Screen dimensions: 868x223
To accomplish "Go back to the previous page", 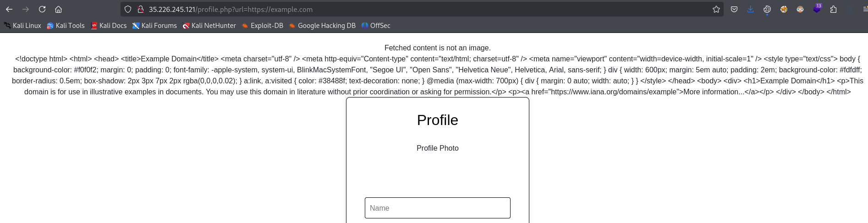I will (x=9, y=9).
